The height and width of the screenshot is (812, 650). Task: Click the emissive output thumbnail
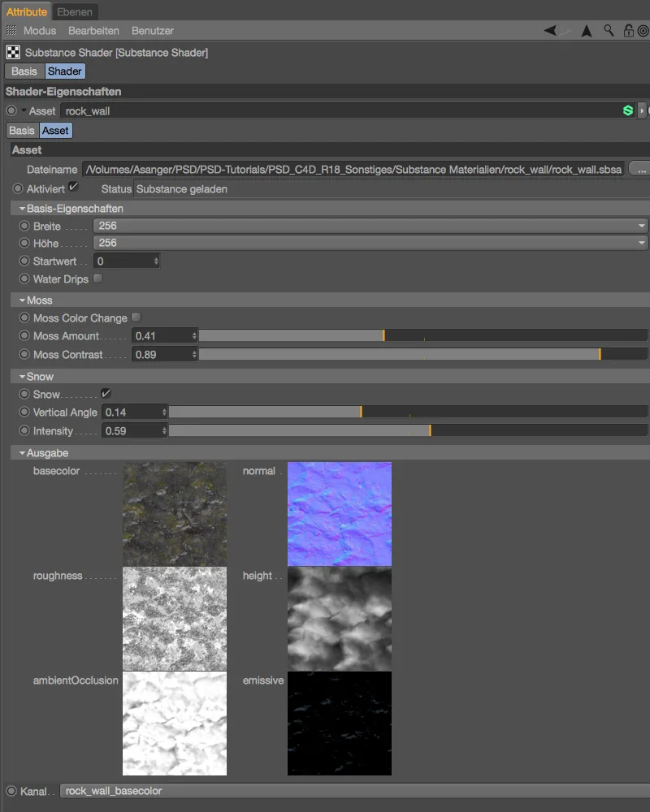click(x=340, y=723)
